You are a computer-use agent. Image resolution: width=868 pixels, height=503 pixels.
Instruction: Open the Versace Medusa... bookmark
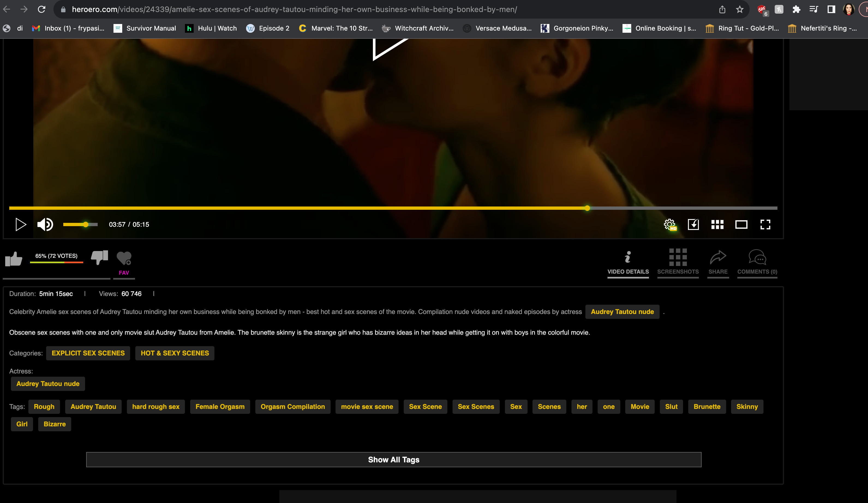point(497,28)
